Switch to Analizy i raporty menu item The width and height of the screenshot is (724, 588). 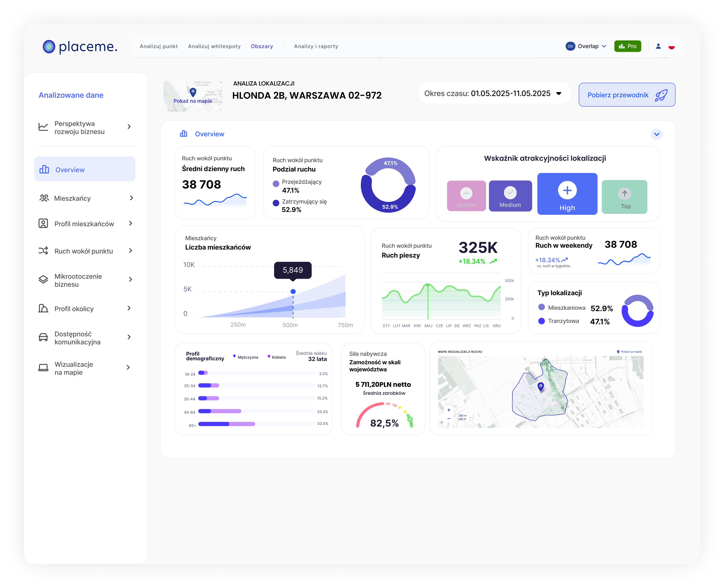click(316, 46)
